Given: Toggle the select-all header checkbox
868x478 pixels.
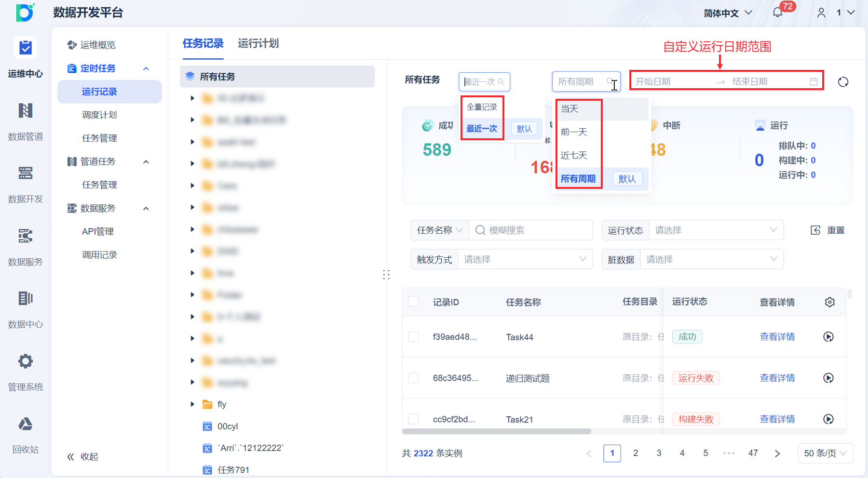Looking at the screenshot, I should point(413,302).
